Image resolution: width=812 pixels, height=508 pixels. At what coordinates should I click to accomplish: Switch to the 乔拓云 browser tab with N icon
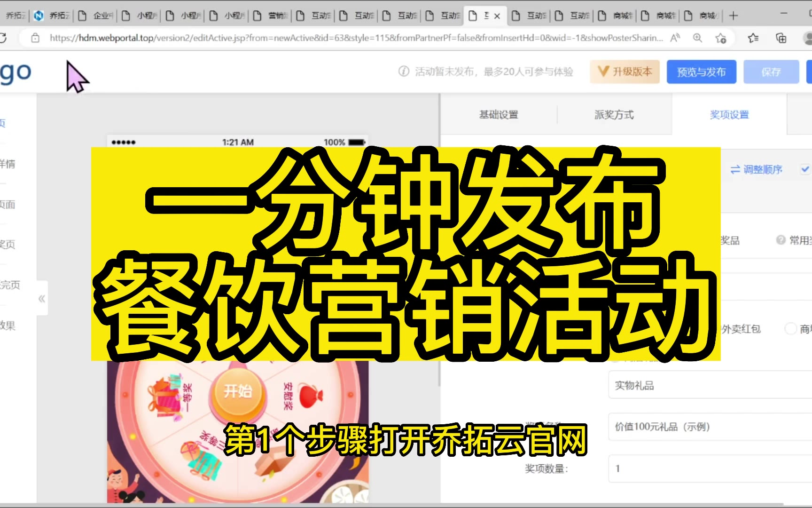pyautogui.click(x=52, y=16)
